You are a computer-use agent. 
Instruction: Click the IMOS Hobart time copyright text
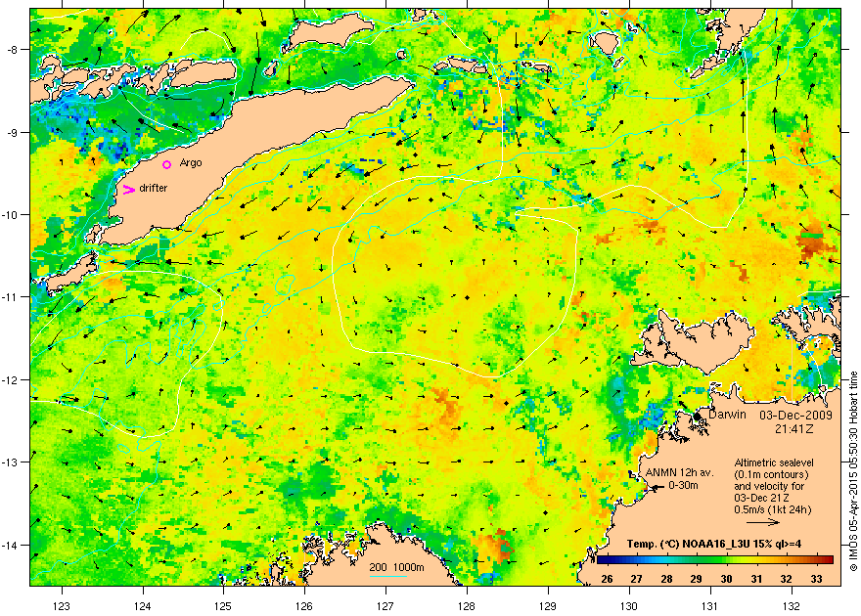click(x=853, y=471)
